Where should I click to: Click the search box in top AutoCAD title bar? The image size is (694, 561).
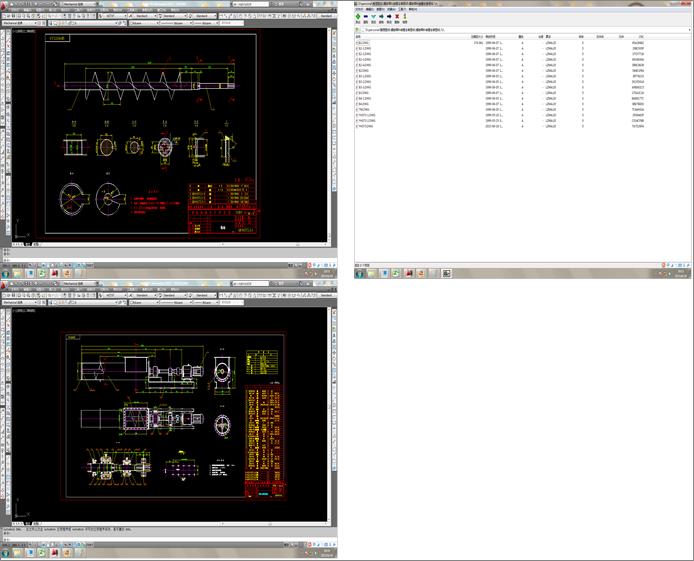pyautogui.click(x=250, y=4)
